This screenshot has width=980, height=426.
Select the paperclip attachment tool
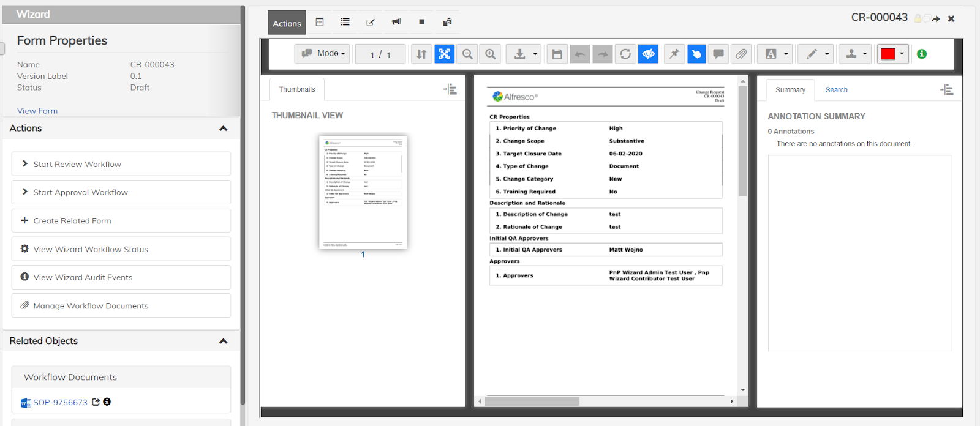click(741, 54)
